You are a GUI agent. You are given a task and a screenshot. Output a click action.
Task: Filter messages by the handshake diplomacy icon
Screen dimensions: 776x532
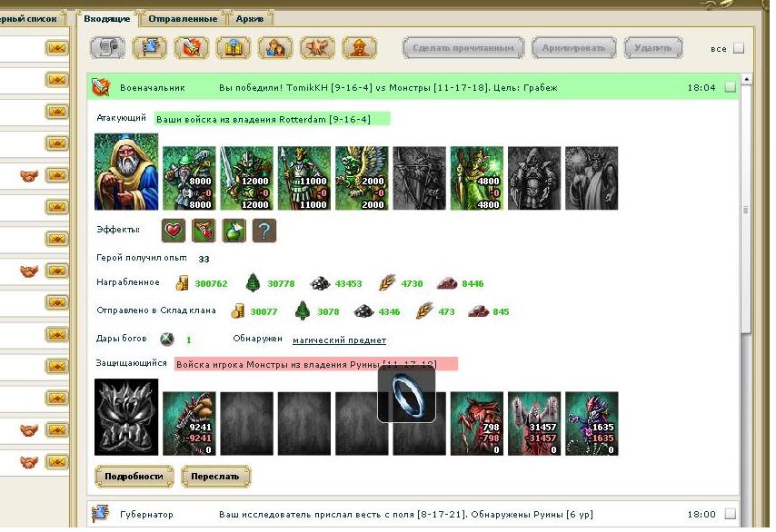[x=317, y=48]
